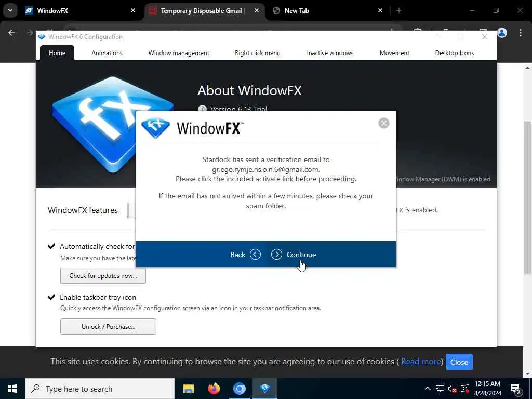The height and width of the screenshot is (399, 532).
Task: Expand the browser tab search dropdown
Action: pyautogui.click(x=10, y=10)
